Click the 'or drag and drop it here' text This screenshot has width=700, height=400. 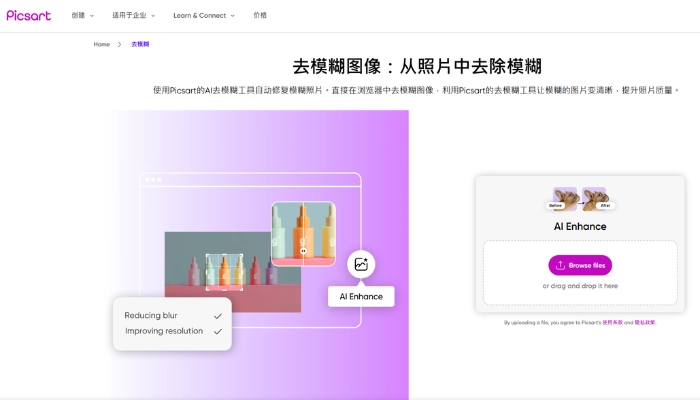tap(580, 286)
